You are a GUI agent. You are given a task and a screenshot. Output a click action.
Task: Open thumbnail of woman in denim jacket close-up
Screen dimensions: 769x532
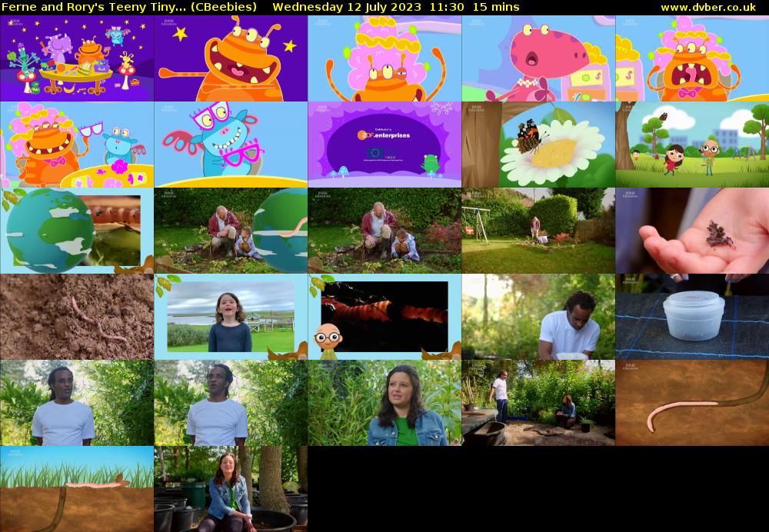(384, 403)
